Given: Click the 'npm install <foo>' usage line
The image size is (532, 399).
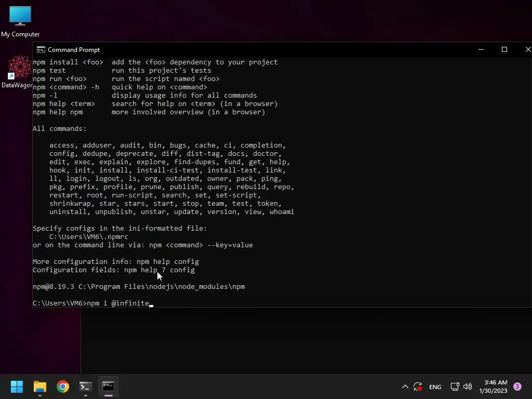Looking at the screenshot, I should (x=155, y=62).
